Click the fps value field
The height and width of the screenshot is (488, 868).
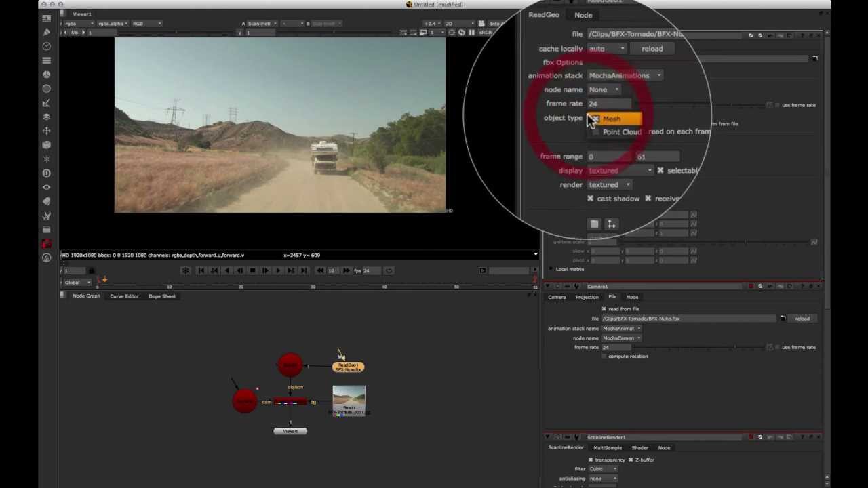click(x=372, y=270)
